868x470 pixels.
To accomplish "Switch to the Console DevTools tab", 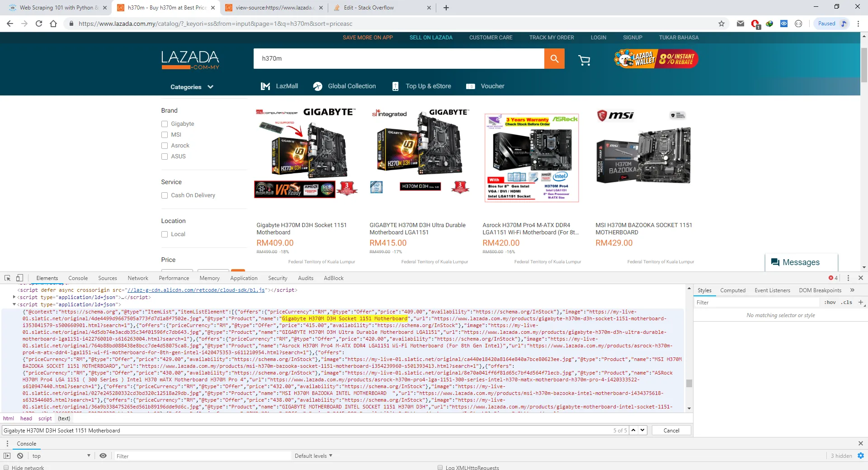I will click(x=78, y=278).
